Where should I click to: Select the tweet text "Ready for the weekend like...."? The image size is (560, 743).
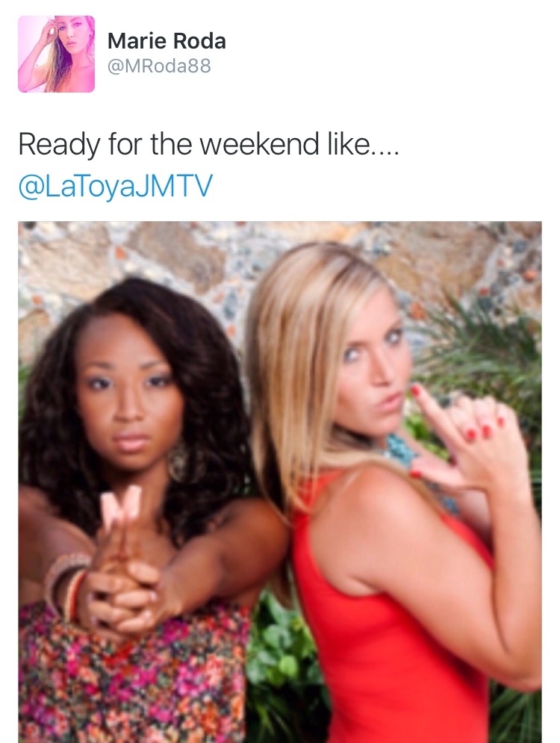[x=209, y=144]
